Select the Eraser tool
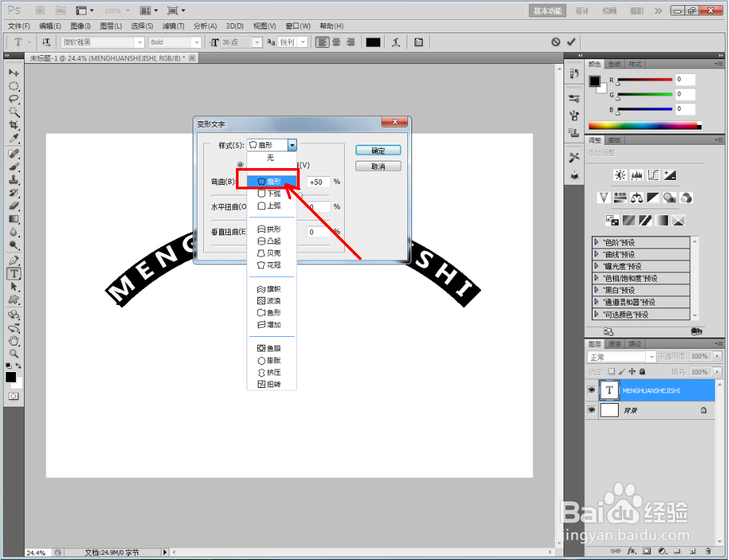The width and height of the screenshot is (729, 560). click(x=14, y=206)
